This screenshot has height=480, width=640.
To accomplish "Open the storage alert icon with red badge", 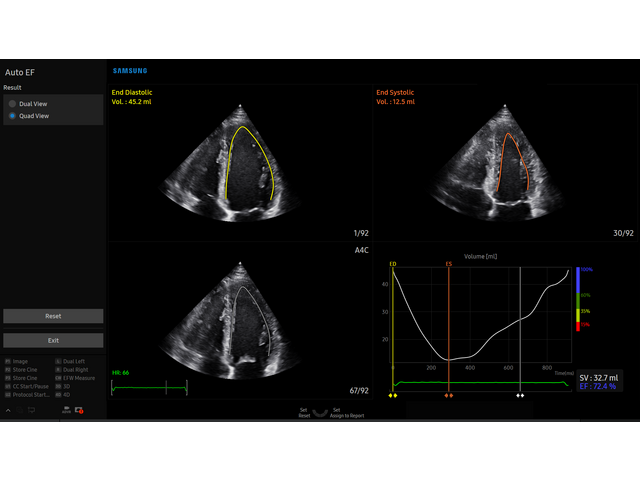I will 79,410.
